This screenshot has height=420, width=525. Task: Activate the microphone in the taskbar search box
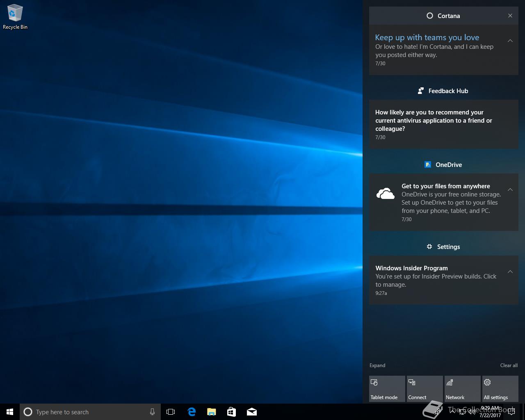click(x=152, y=412)
